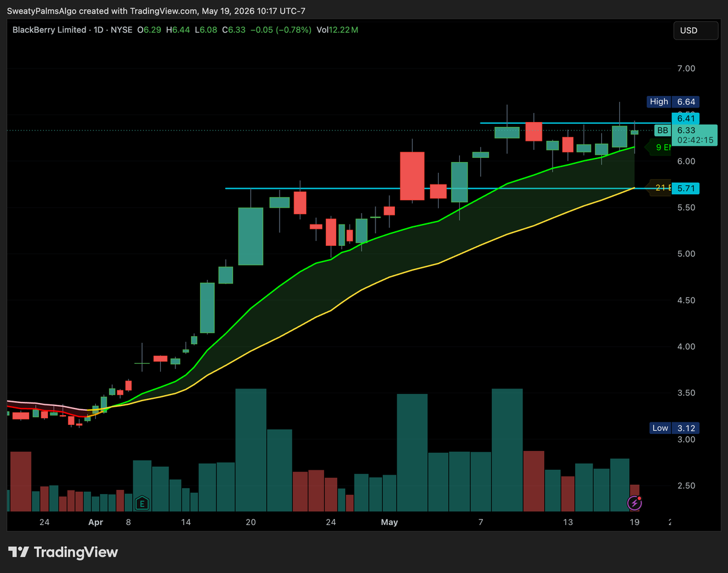Click the 4.50 price axis label
728x573 pixels.
(x=686, y=300)
